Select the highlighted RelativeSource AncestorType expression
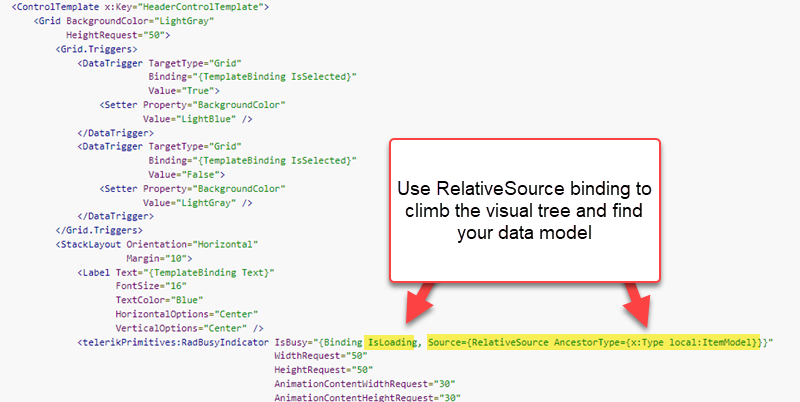800x402 pixels. point(593,341)
